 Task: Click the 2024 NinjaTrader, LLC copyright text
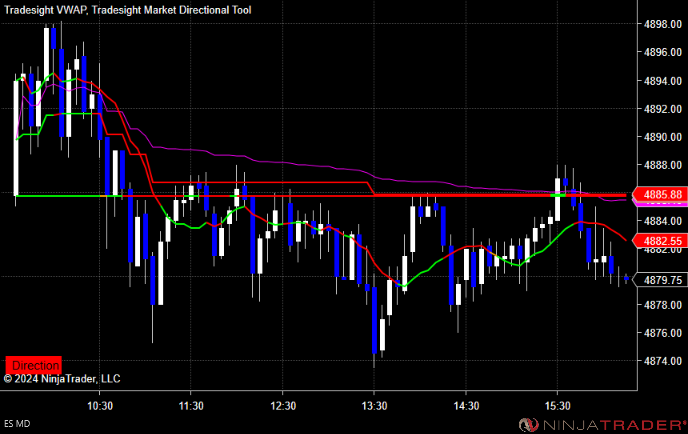click(x=62, y=379)
